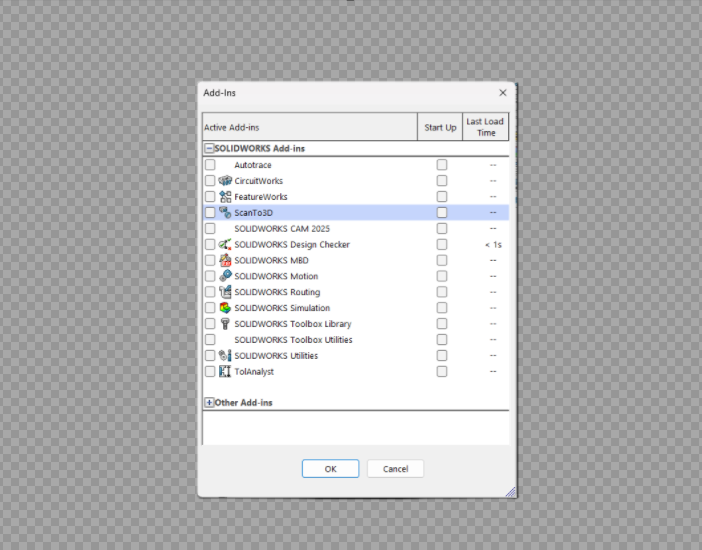Check Start Up box for Autotrace

click(x=442, y=165)
